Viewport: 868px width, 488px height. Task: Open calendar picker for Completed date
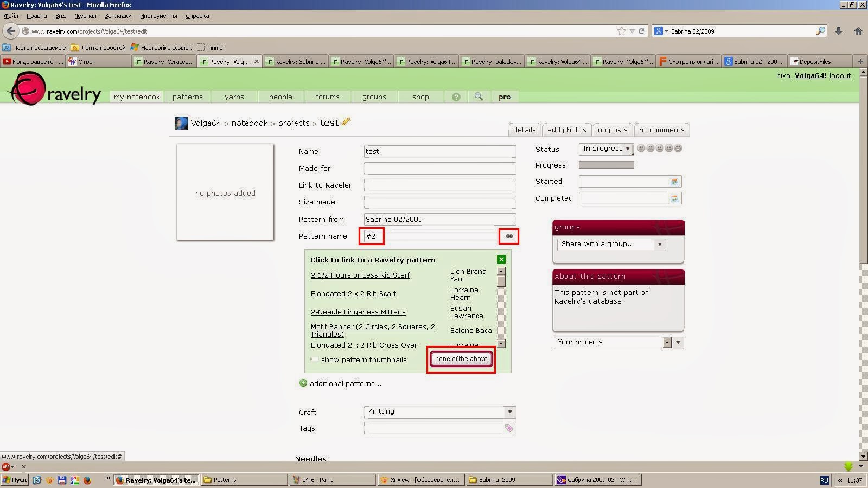[x=674, y=198]
